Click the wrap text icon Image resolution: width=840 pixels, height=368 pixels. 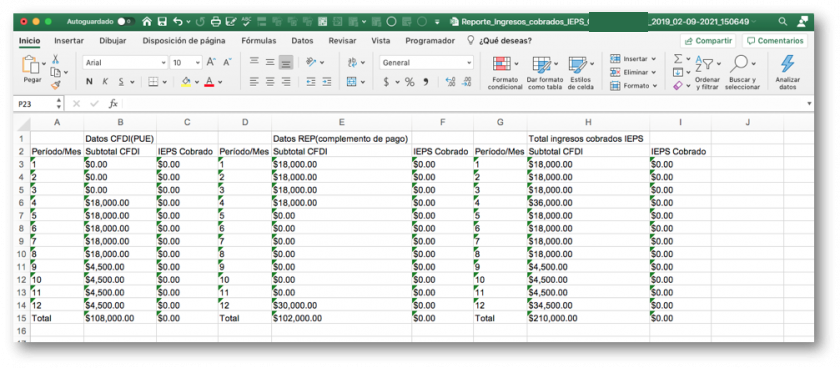pos(352,62)
